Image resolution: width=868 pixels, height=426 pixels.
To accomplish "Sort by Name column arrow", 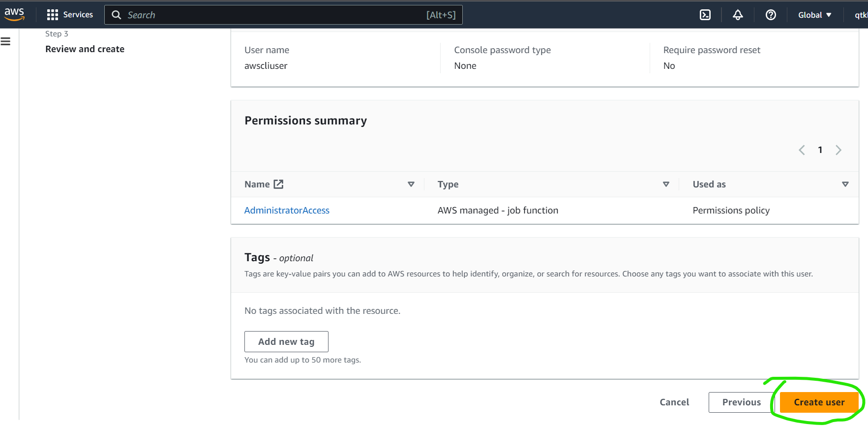I will 411,184.
